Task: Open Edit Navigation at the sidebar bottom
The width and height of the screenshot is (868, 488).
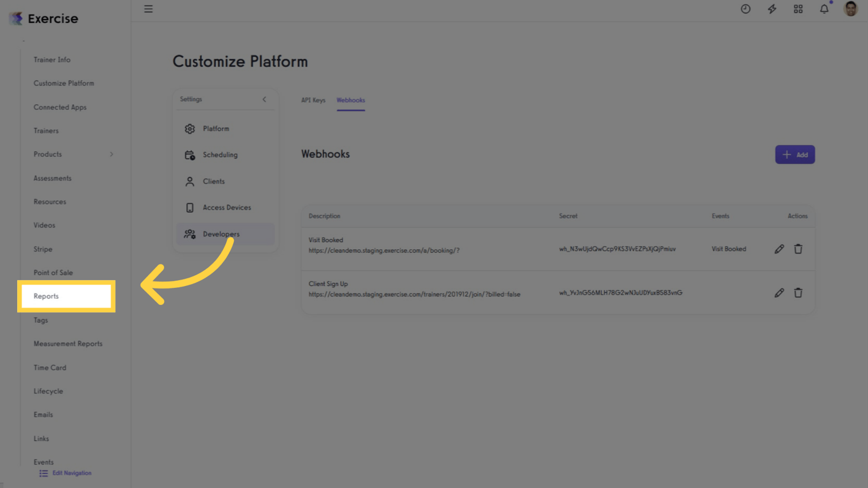Action: (65, 473)
